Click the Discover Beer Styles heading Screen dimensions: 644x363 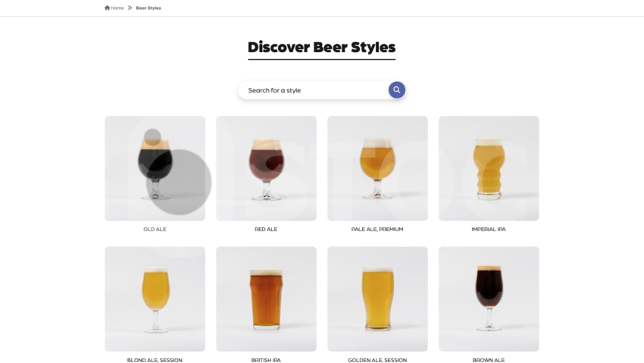(321, 47)
